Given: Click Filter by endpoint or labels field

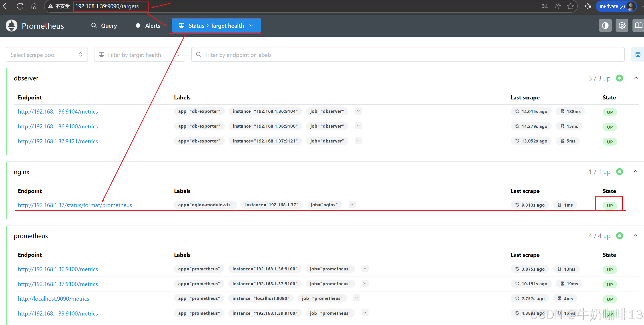Looking at the screenshot, I should click(407, 55).
